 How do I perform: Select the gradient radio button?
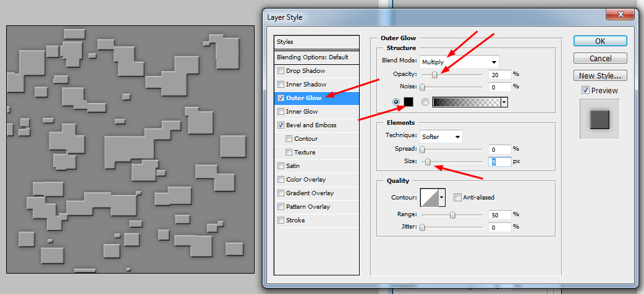click(425, 103)
